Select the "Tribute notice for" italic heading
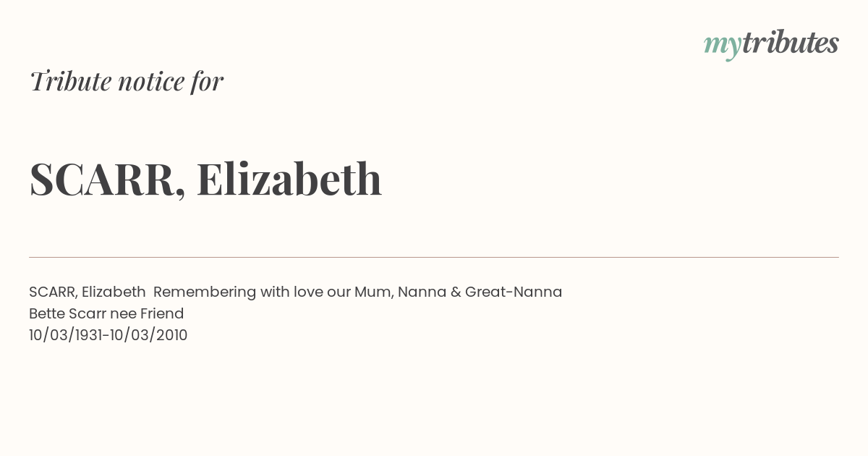 pyautogui.click(x=126, y=81)
